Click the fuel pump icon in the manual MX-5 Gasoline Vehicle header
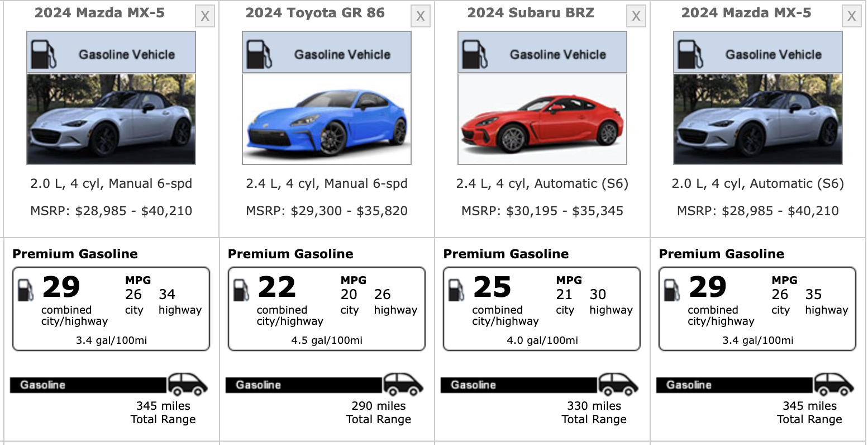The width and height of the screenshot is (868, 445). coord(44,54)
